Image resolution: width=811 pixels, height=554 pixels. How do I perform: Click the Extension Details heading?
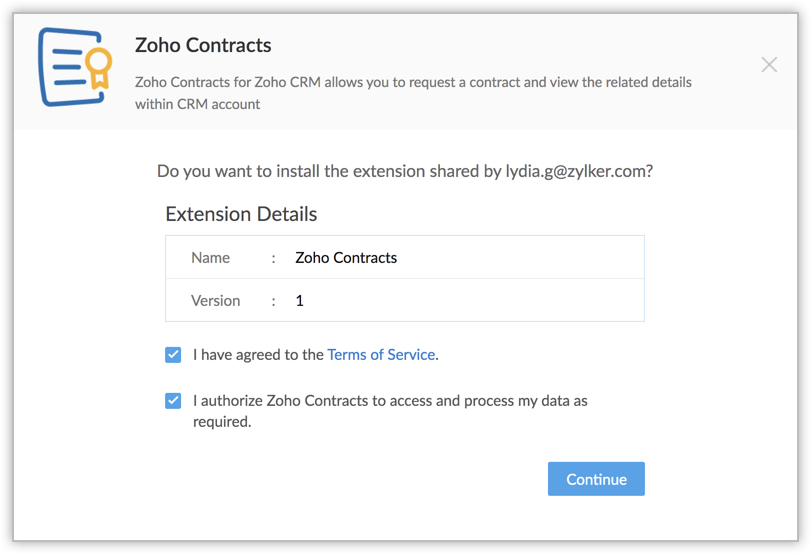(241, 214)
